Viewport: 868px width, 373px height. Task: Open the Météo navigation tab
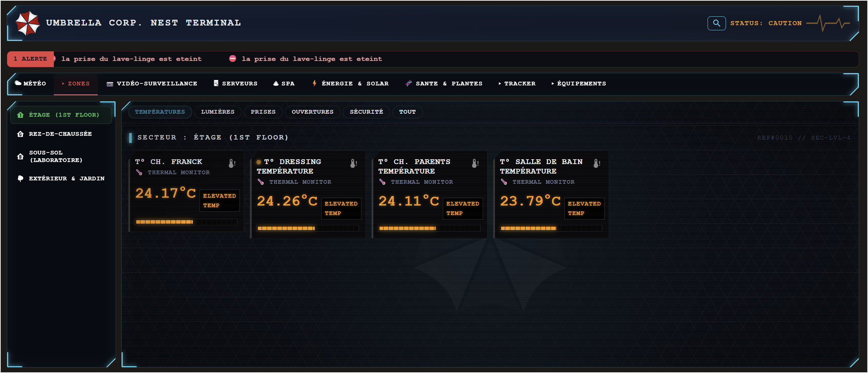point(30,84)
